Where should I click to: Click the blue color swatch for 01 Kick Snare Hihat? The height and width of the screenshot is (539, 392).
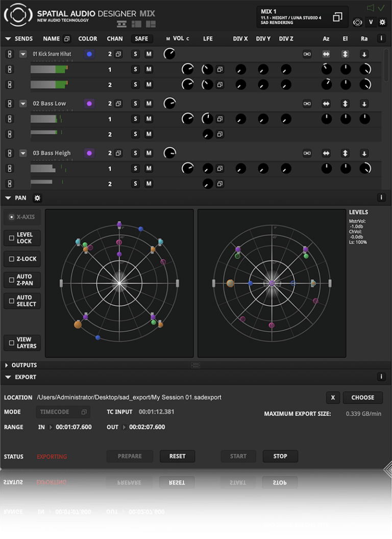coord(89,54)
